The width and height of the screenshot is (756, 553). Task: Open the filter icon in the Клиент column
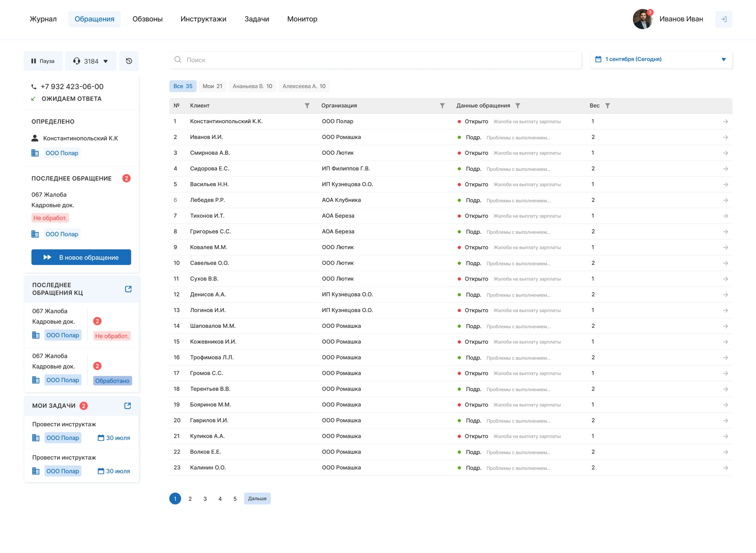[307, 105]
